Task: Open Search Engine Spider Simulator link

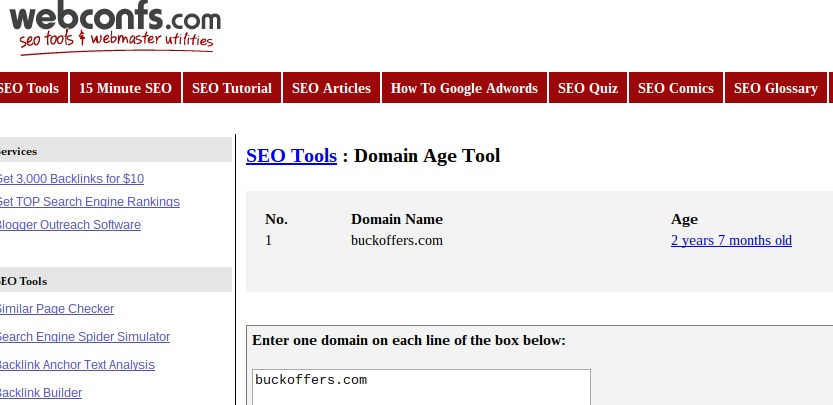Action: [84, 337]
